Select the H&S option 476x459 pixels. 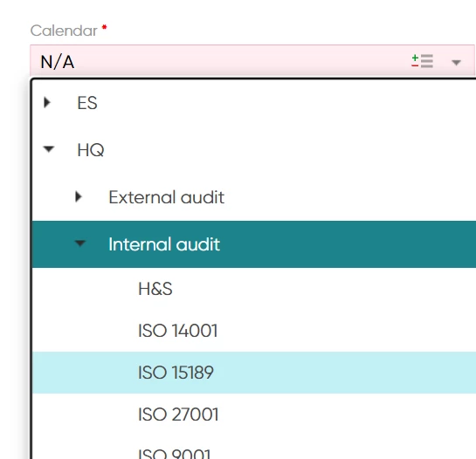pyautogui.click(x=155, y=289)
